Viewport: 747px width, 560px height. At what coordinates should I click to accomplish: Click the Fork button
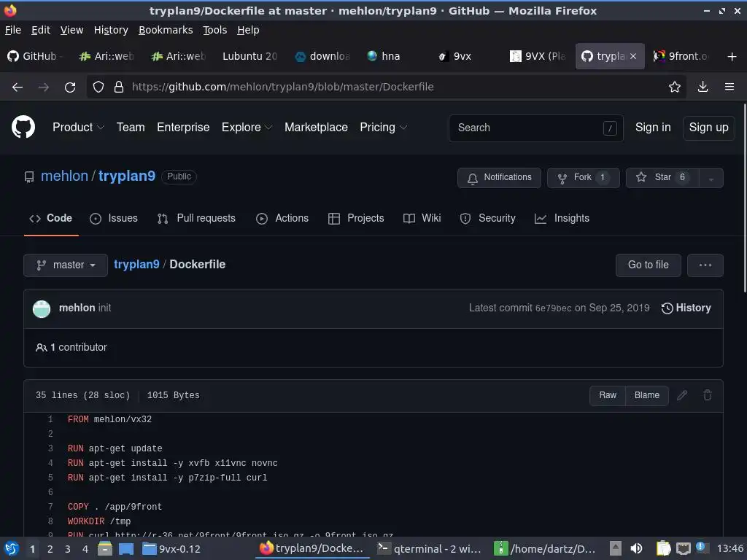click(x=583, y=178)
